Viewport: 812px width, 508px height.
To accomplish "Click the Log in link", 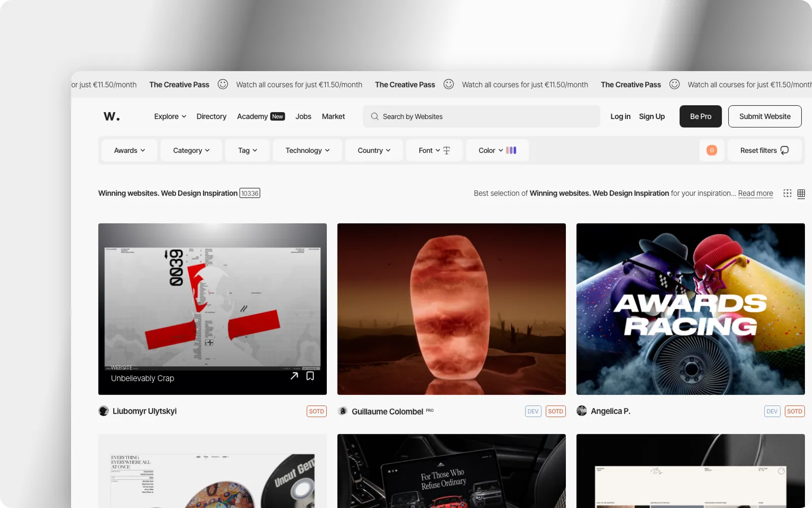I will click(x=620, y=116).
